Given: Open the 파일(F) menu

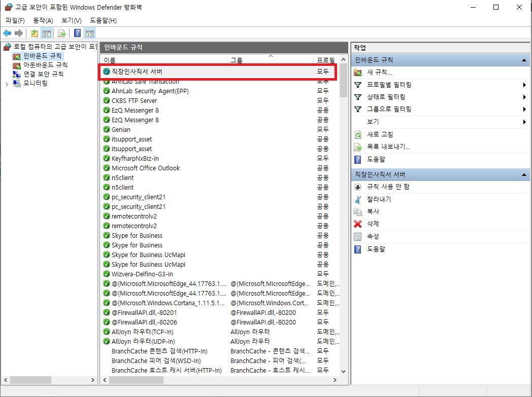Looking at the screenshot, I should tap(15, 21).
